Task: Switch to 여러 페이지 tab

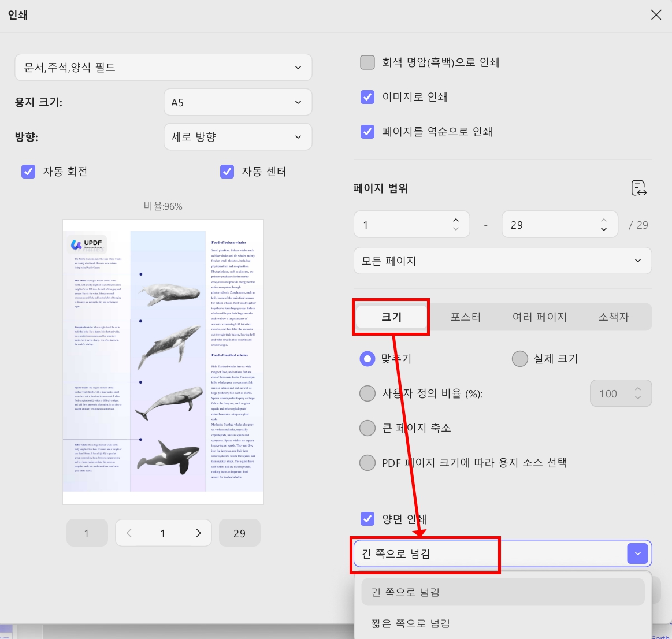Action: pyautogui.click(x=540, y=317)
